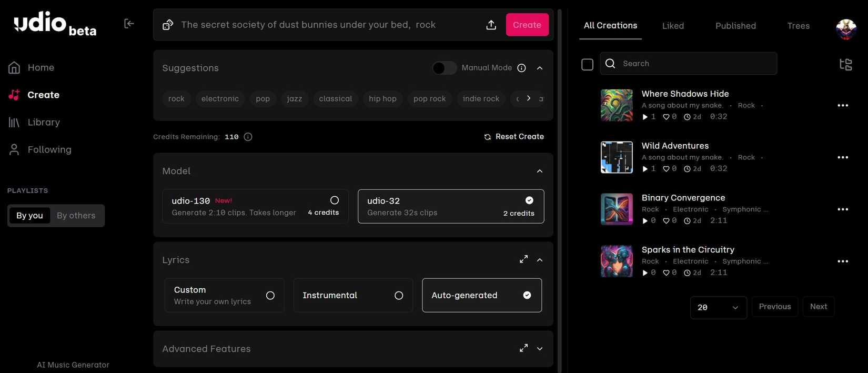Collapse the Model section
Screen dimensions: 868x373
click(x=540, y=171)
